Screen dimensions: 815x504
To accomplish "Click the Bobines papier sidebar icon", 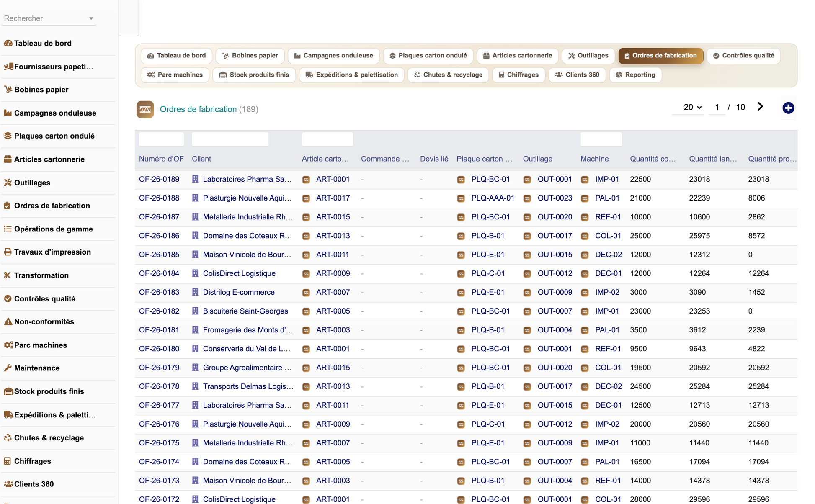I will coord(8,90).
